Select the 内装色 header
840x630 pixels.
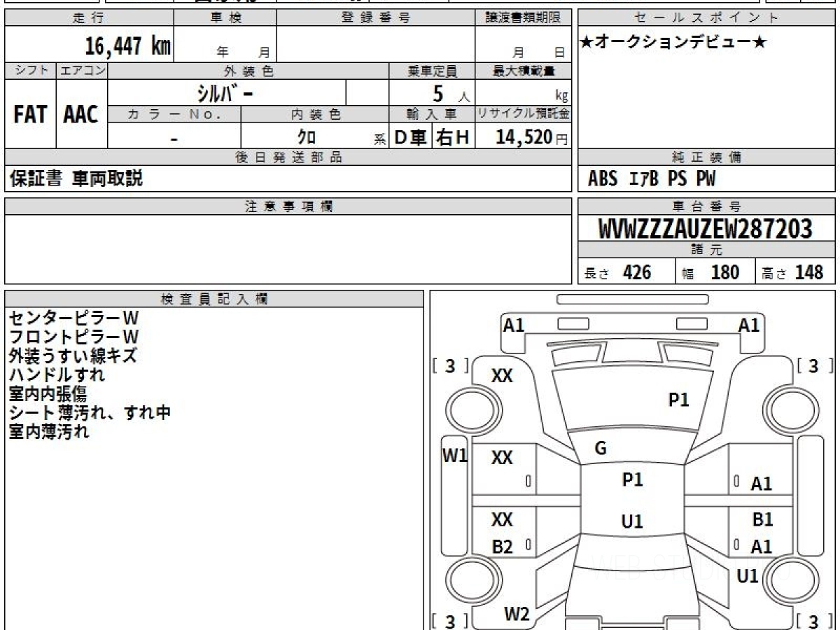point(315,115)
